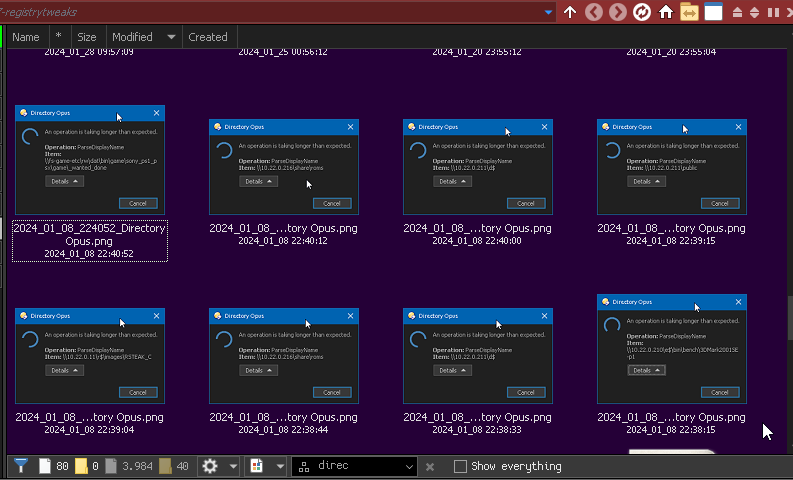This screenshot has height=480, width=793.
Task: Select thumbnail of file dated 2024_01_08 22:40:00
Action: click(x=478, y=167)
